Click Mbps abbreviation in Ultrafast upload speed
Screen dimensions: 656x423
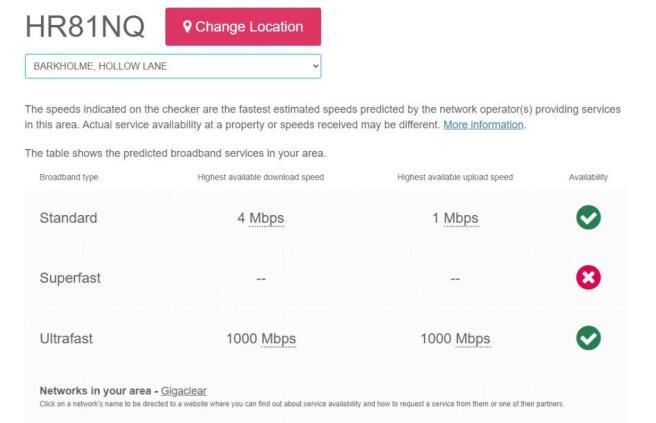tap(472, 339)
